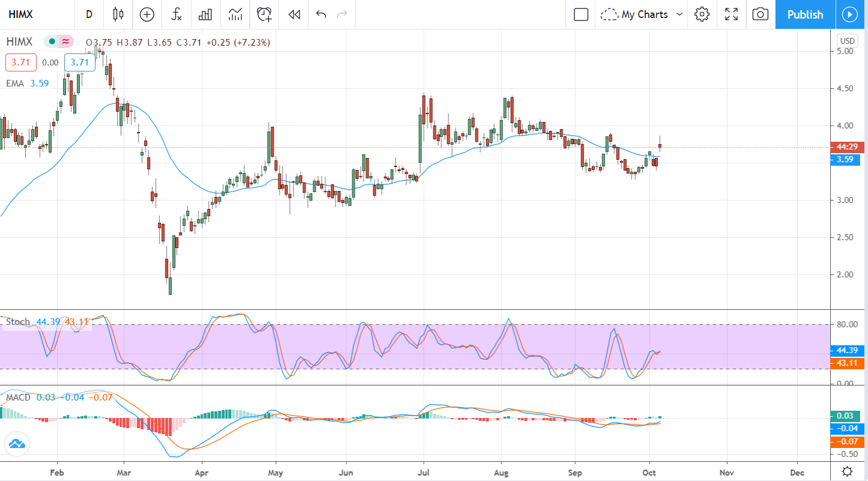Click the Compare or add symbol icon
The height and width of the screenshot is (481, 868).
147,14
